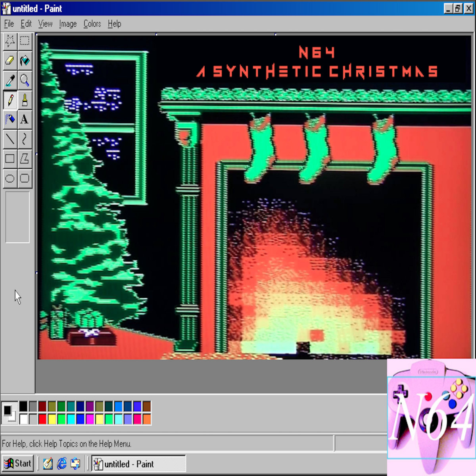Choose the red swatch in the palette
476x476 pixels.
(x=42, y=419)
